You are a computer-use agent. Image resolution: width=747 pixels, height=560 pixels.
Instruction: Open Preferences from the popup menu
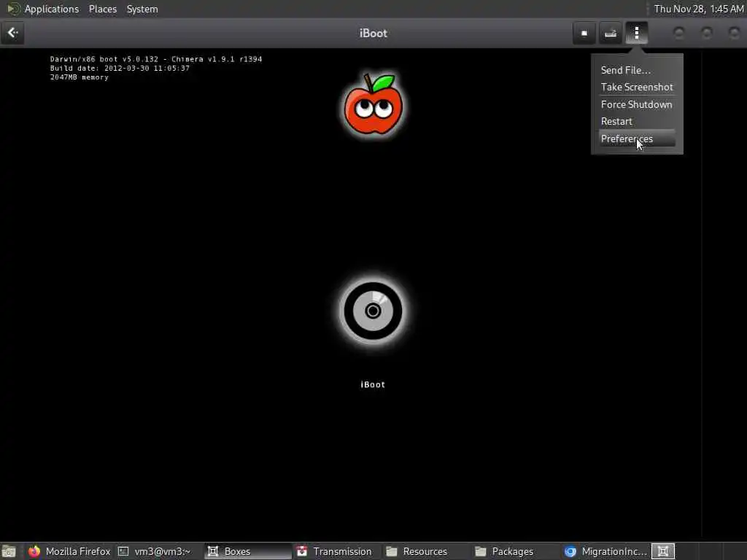tap(637, 139)
